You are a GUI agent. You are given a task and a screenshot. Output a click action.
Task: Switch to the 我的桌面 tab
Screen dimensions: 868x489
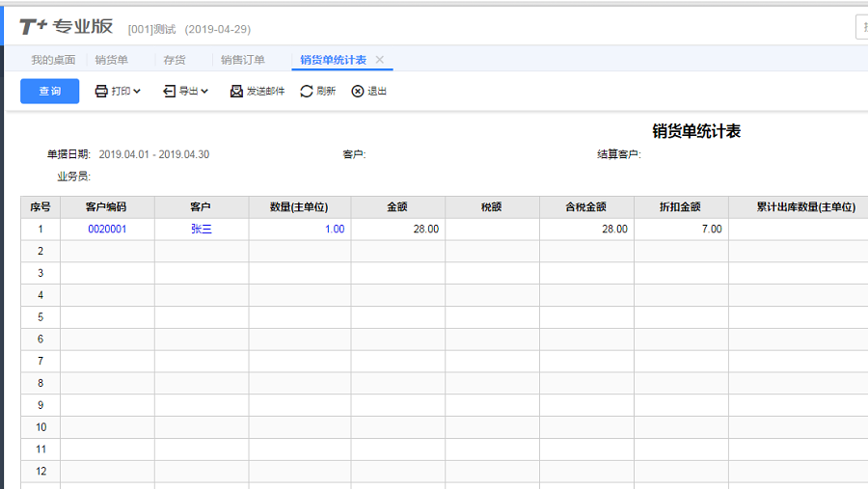[53, 60]
